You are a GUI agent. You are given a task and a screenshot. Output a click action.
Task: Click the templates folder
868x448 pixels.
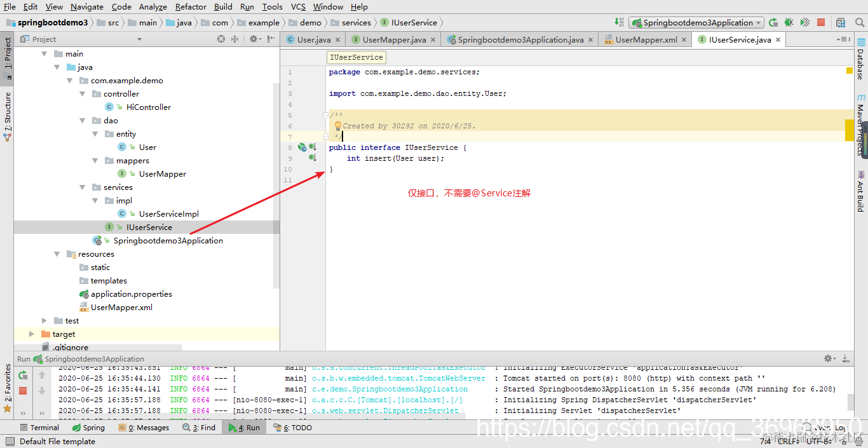(x=109, y=281)
